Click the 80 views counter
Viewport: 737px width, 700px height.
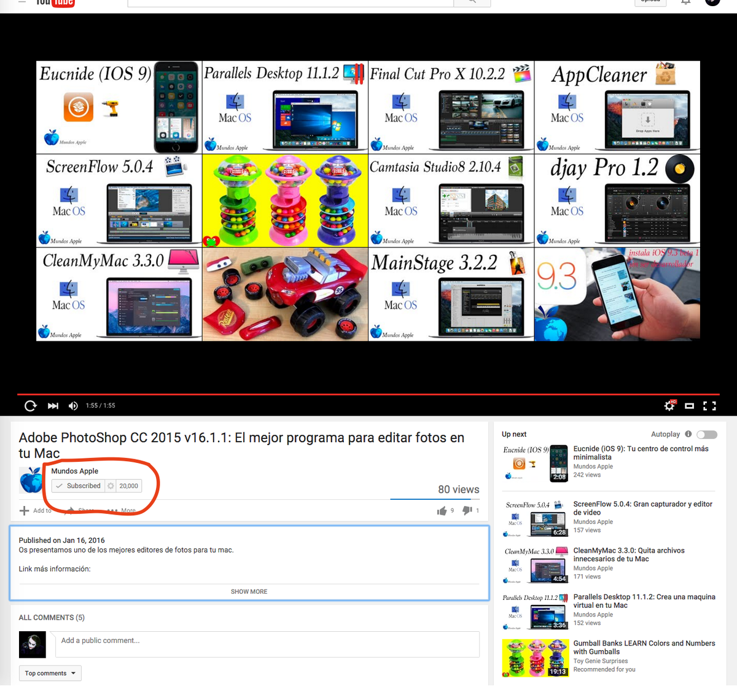tap(458, 489)
